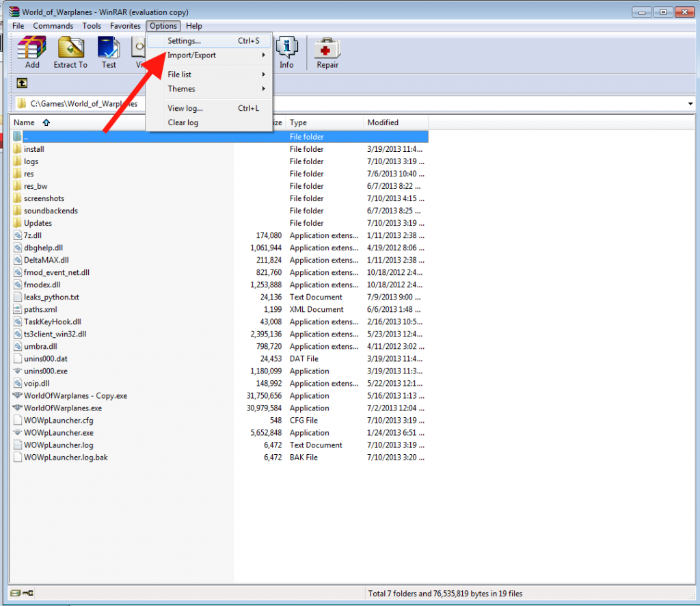Click the 31,750,656 size value

pos(264,395)
